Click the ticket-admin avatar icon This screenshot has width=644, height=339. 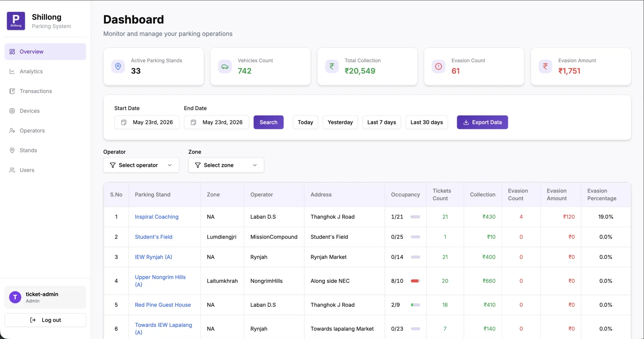tap(15, 297)
